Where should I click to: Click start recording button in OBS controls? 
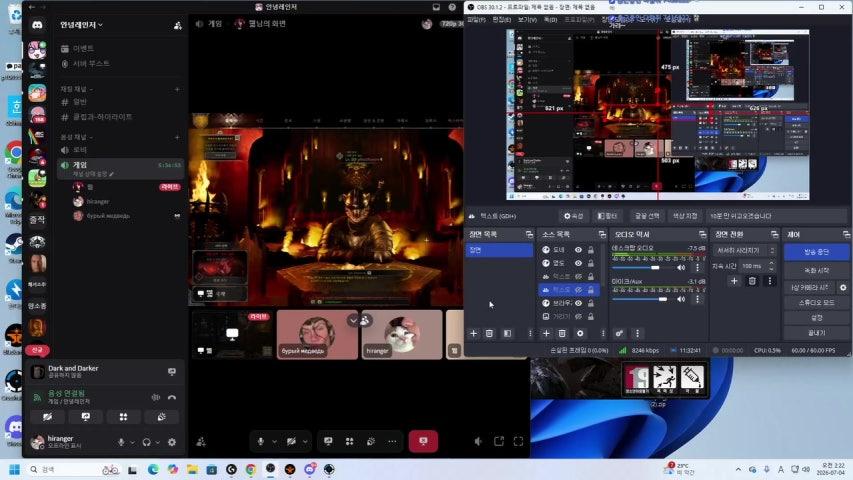pyautogui.click(x=816, y=270)
